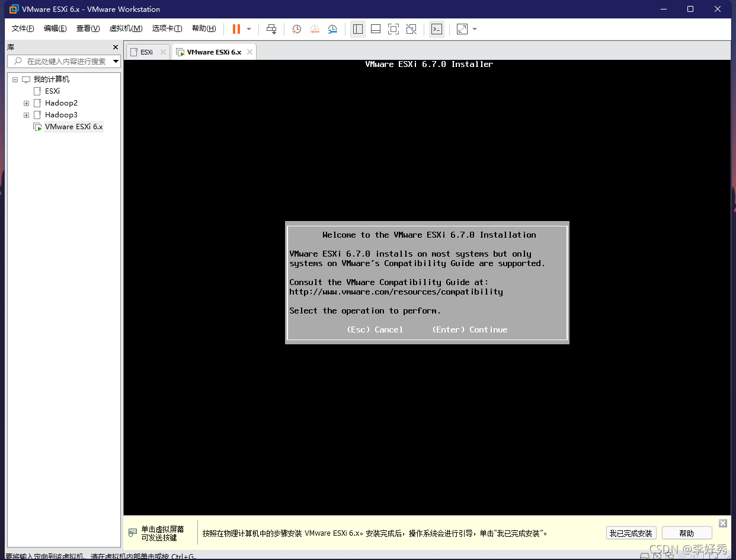The image size is (736, 560).
Task: Open the 选项卡(T) menu
Action: pyautogui.click(x=167, y=28)
